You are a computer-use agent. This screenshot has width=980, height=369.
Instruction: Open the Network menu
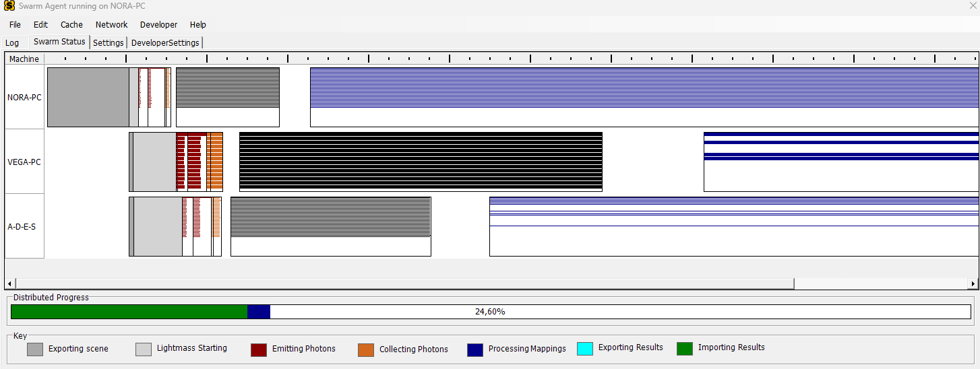tap(111, 25)
